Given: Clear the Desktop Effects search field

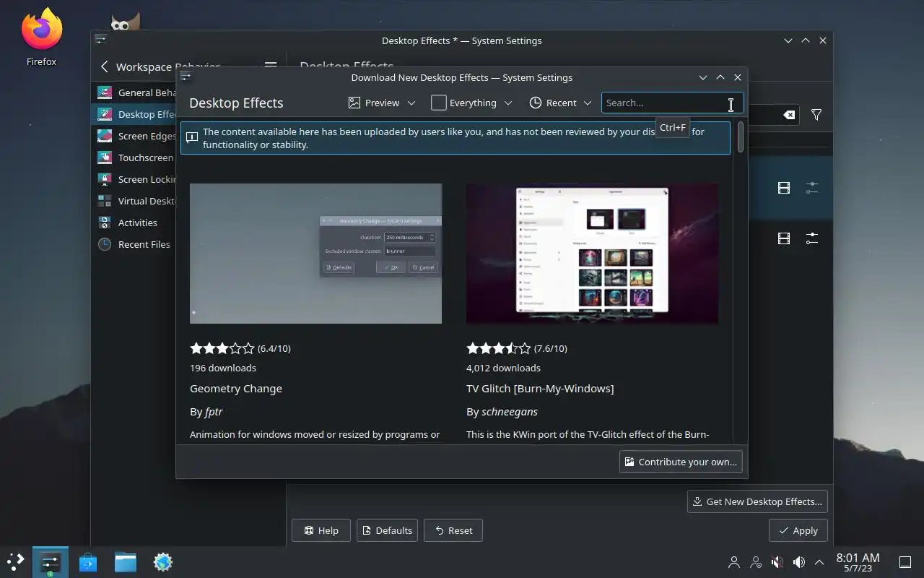Looking at the screenshot, I should [789, 115].
